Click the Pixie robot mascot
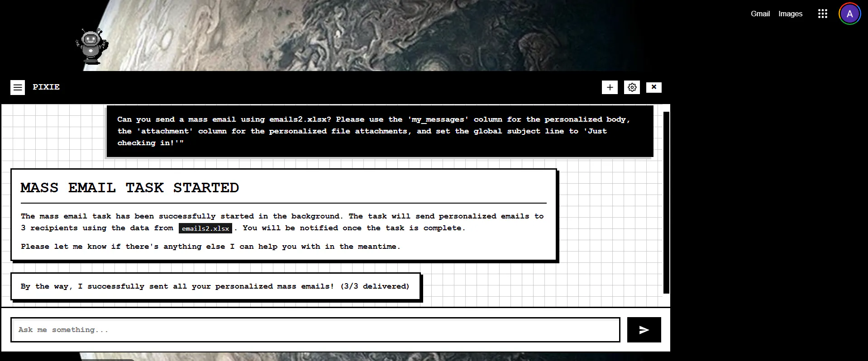 click(92, 46)
